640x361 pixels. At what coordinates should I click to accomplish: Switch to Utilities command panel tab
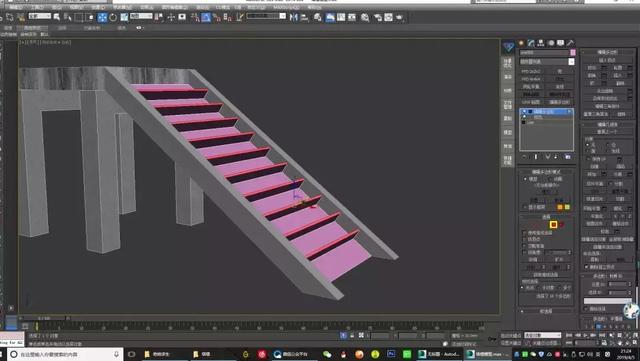[x=570, y=43]
